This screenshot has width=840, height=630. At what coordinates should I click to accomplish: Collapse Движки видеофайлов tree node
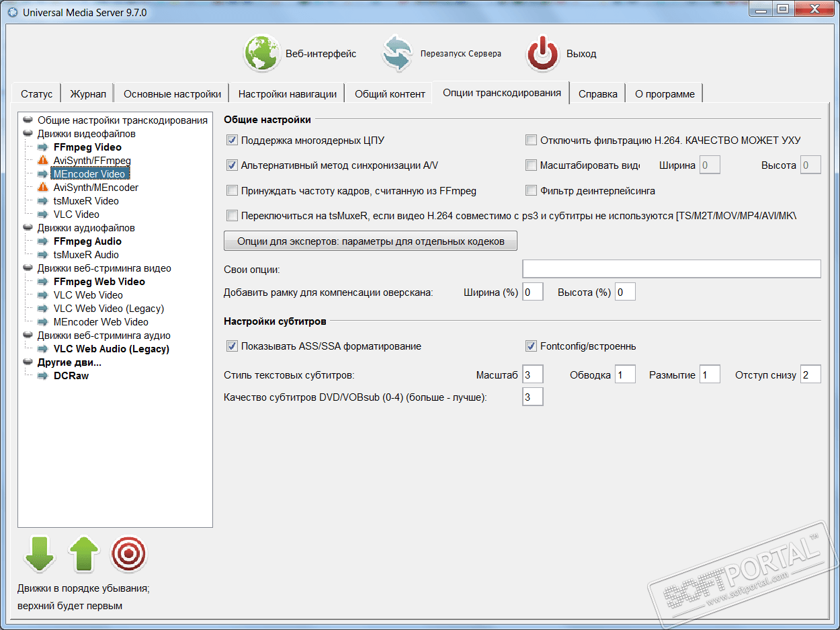pyautogui.click(x=28, y=134)
